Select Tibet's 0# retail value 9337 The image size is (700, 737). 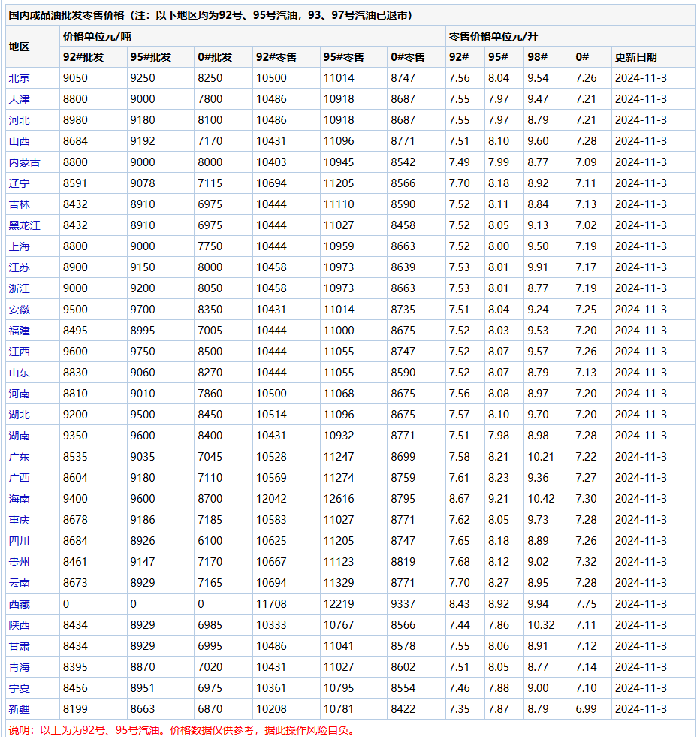[403, 604]
